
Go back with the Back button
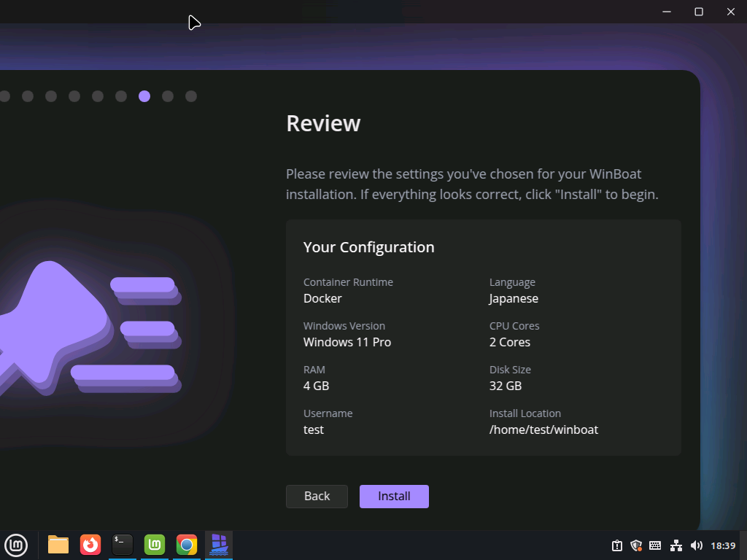317,497
